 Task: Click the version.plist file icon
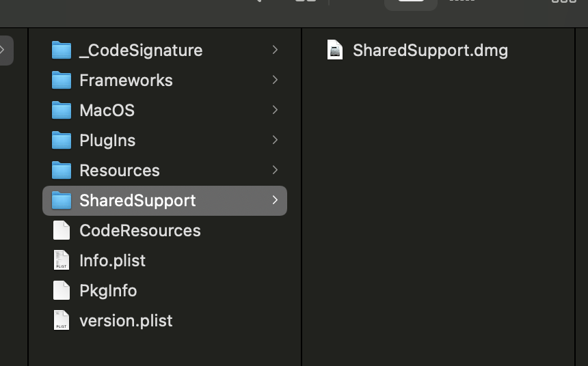(62, 321)
